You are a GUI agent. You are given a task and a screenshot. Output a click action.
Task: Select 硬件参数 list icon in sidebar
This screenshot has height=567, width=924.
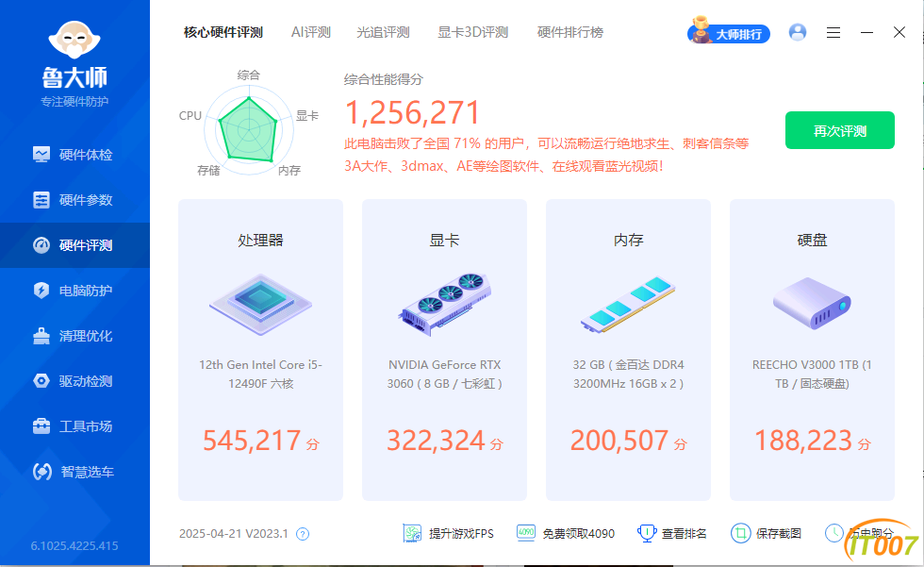[41, 200]
